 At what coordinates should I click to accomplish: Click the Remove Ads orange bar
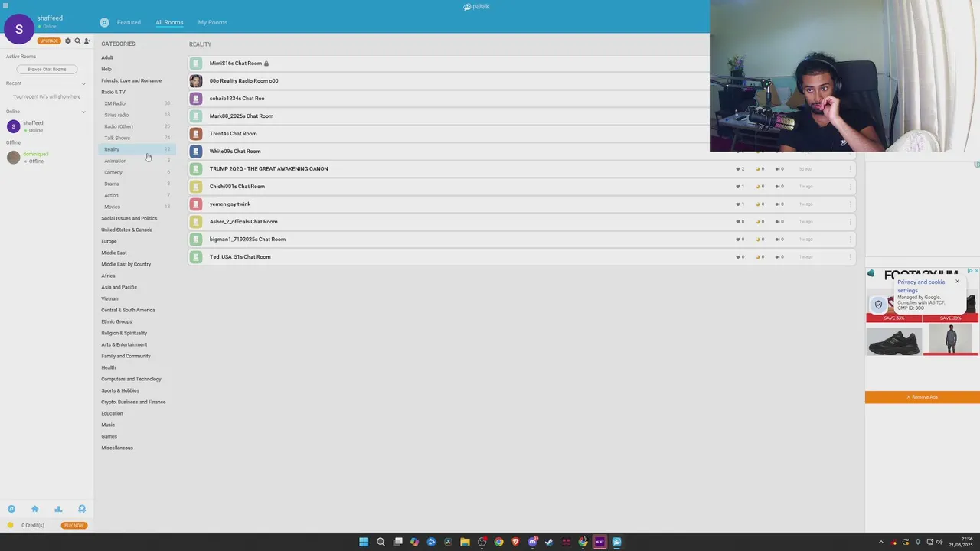pyautogui.click(x=923, y=397)
